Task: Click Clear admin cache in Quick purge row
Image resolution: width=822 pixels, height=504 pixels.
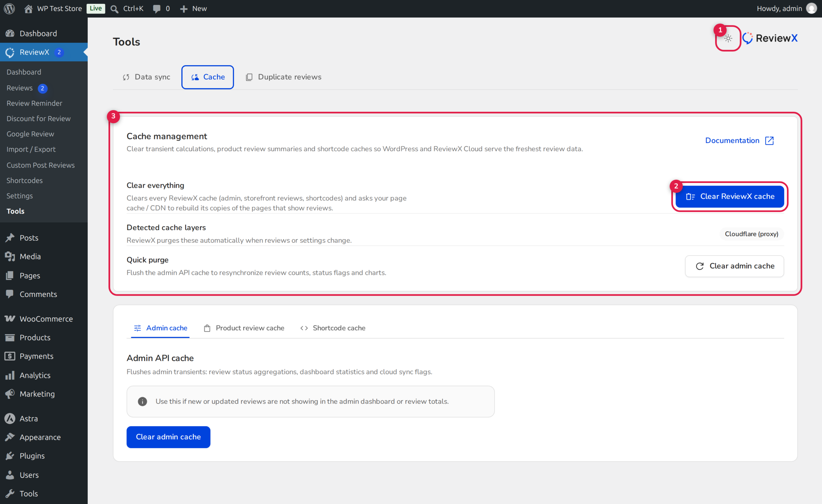Action: click(735, 266)
